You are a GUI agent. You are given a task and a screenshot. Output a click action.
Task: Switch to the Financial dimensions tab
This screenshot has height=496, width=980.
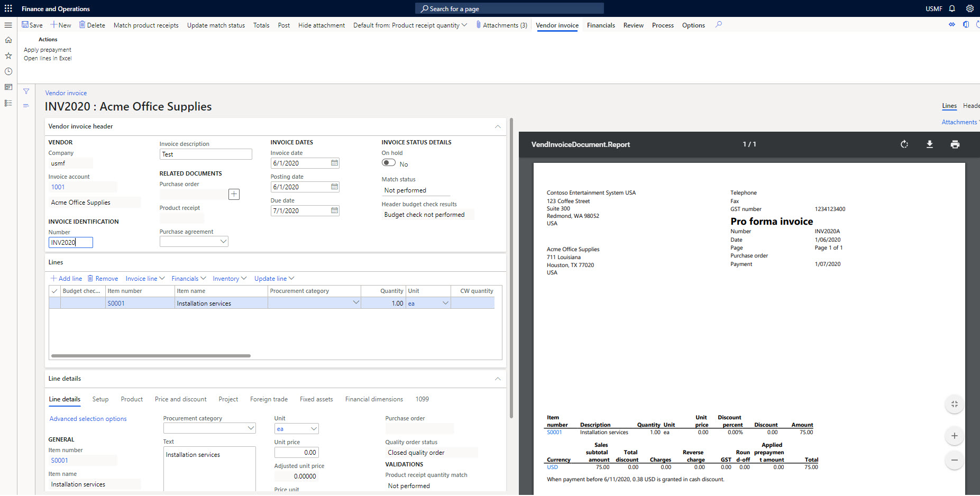point(374,399)
